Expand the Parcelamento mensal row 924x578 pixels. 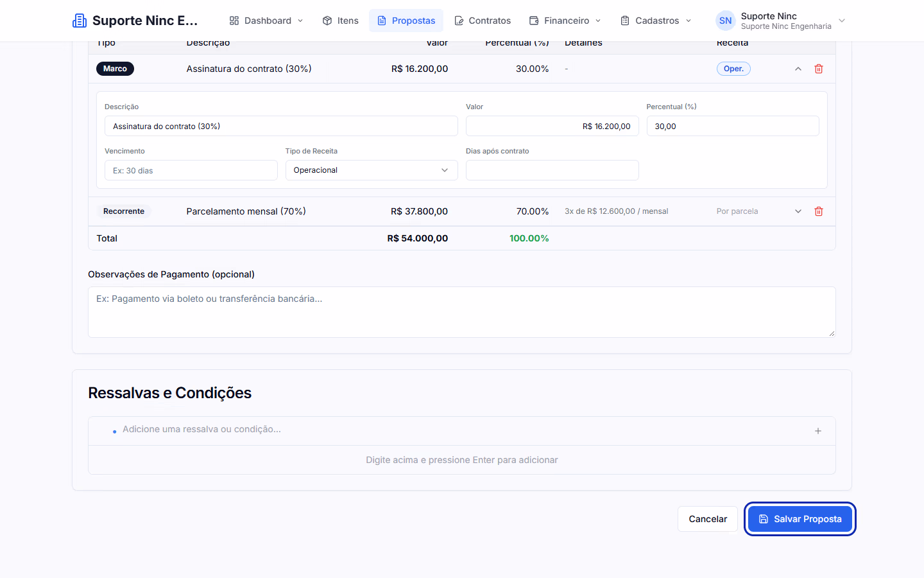point(798,211)
